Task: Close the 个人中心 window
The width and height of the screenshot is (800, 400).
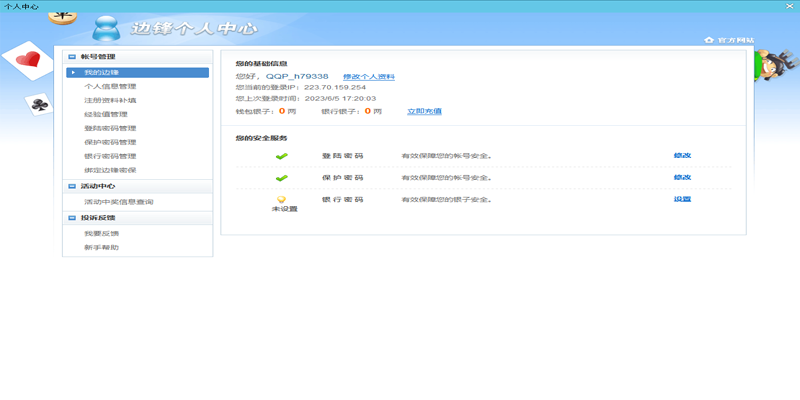Action: tap(789, 6)
